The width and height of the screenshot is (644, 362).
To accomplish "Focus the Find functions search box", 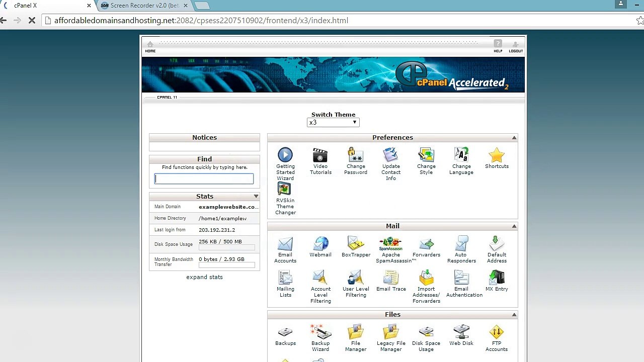I will (204, 179).
